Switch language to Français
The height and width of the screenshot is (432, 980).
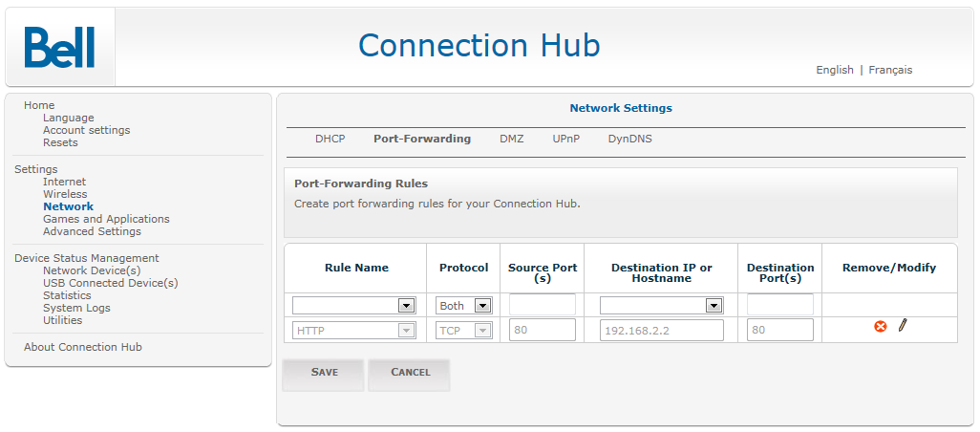click(890, 70)
